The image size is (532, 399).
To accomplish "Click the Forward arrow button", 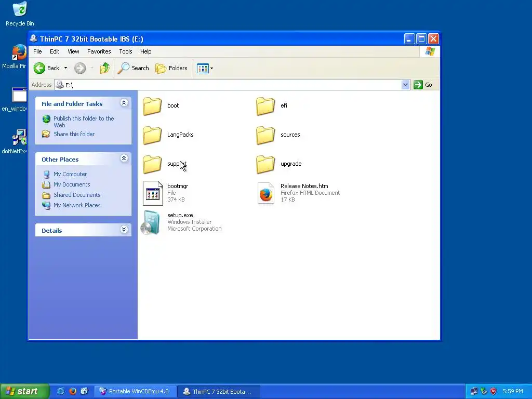I will pos(80,68).
